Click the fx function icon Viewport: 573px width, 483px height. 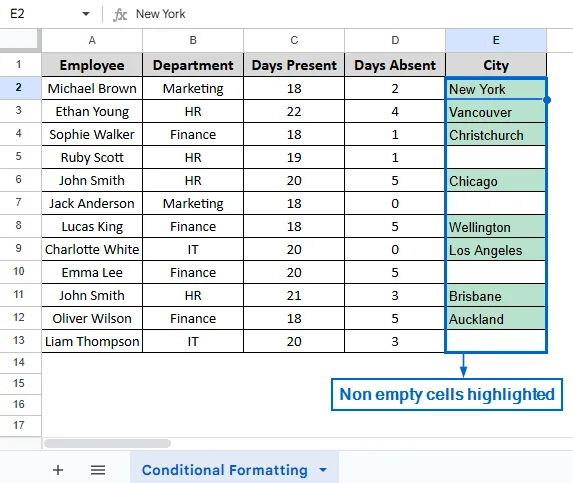point(119,15)
